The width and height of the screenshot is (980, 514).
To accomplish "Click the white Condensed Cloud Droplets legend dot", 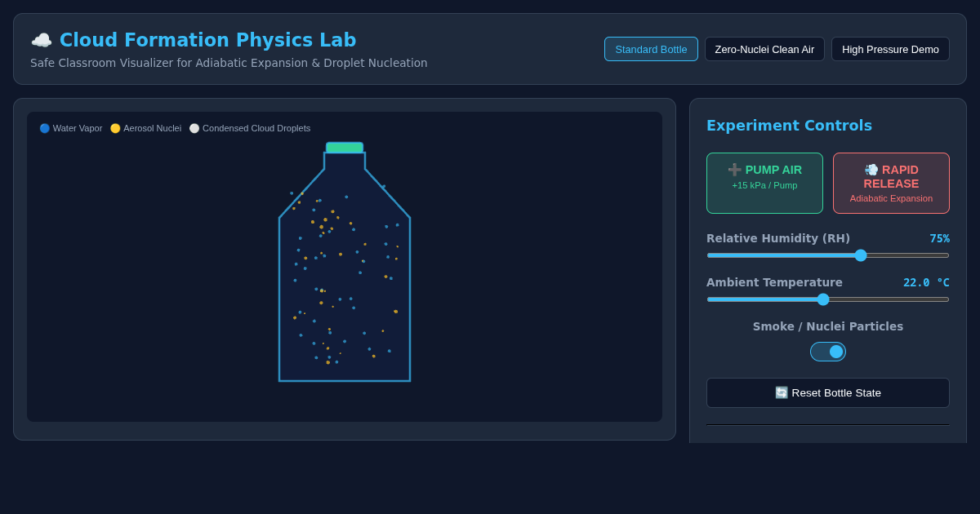I will pyautogui.click(x=194, y=128).
